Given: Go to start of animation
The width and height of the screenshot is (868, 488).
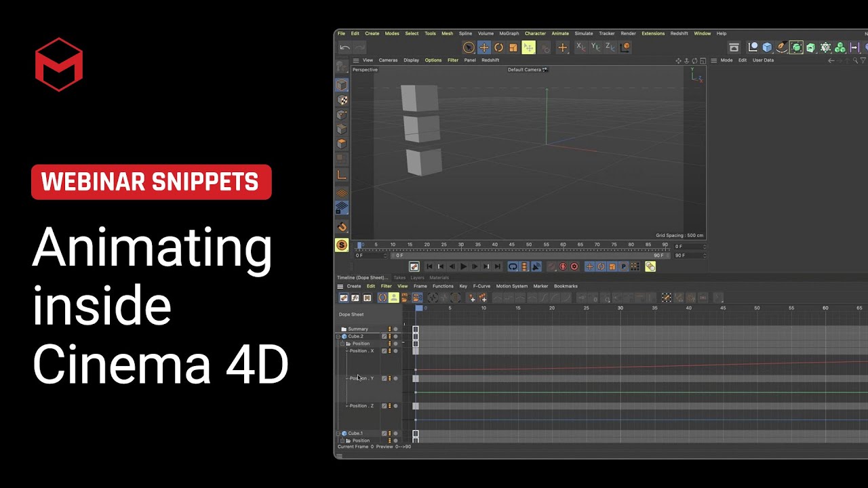Looking at the screenshot, I should pyautogui.click(x=429, y=267).
